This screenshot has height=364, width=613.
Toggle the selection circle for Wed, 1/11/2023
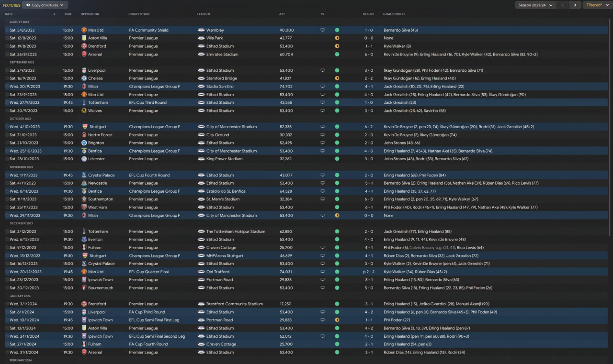click(x=7, y=175)
